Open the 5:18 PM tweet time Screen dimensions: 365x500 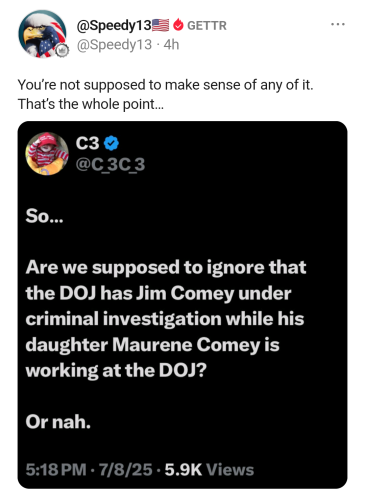(x=56, y=470)
